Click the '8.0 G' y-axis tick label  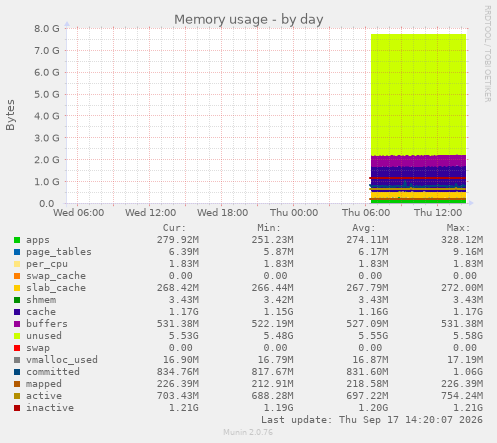[x=47, y=29]
